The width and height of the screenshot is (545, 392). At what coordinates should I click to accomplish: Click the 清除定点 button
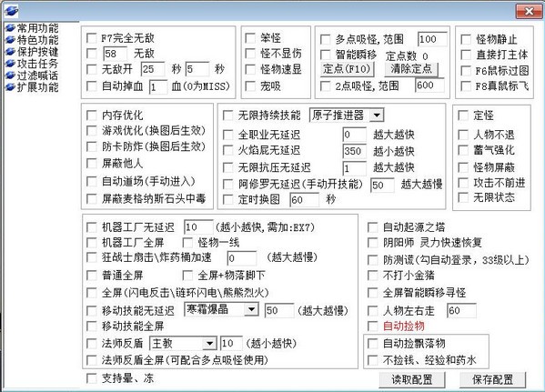pyautogui.click(x=411, y=69)
